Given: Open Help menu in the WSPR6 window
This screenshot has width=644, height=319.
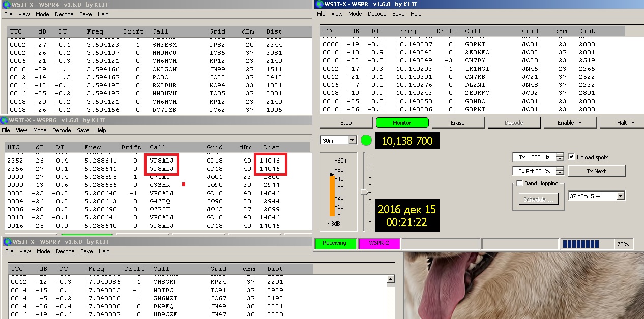Looking at the screenshot, I should pyautogui.click(x=101, y=130).
